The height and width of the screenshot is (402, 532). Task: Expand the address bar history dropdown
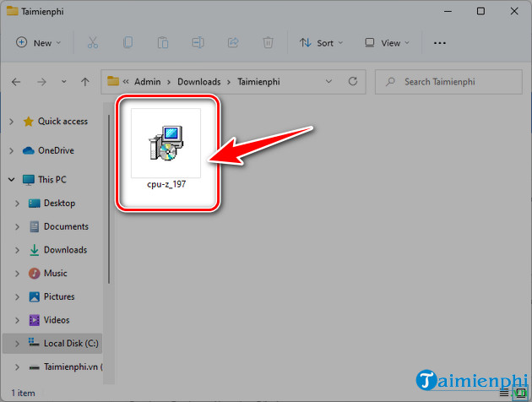click(328, 82)
